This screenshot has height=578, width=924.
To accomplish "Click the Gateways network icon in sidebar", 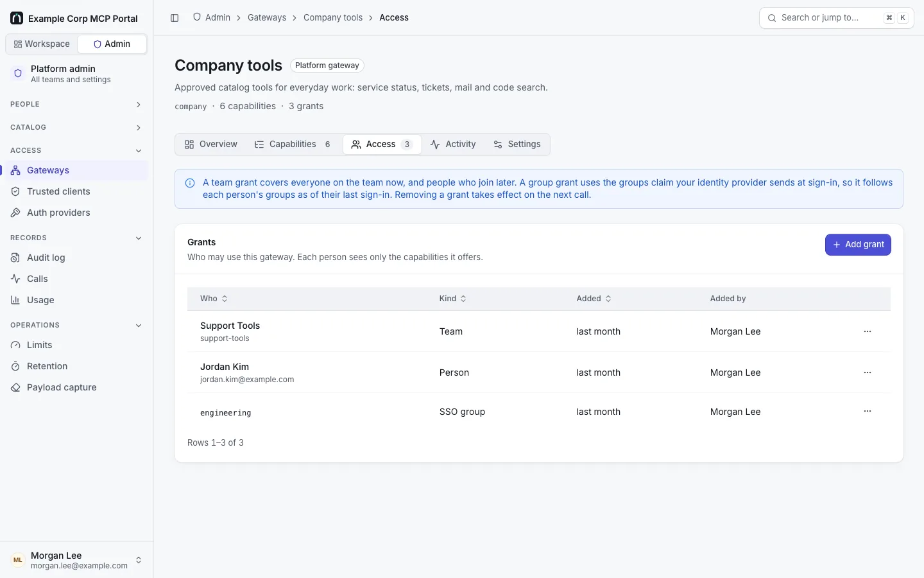I will [x=15, y=170].
